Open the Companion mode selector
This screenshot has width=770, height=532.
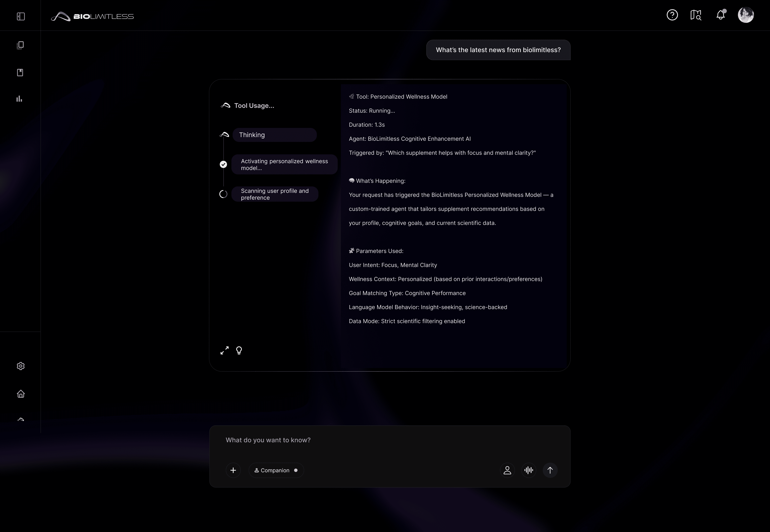click(276, 470)
